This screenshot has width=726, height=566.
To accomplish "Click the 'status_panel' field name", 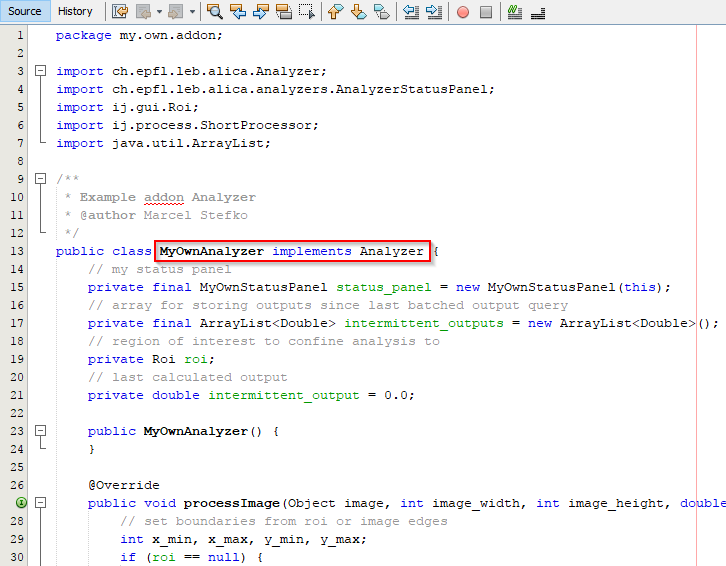I will pos(383,288).
